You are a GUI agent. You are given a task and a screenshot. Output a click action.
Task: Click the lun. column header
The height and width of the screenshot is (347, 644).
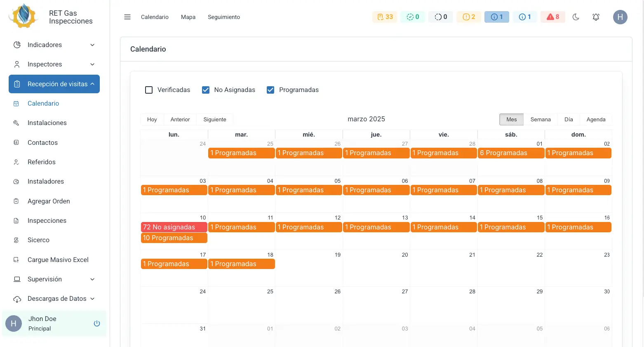pos(174,135)
